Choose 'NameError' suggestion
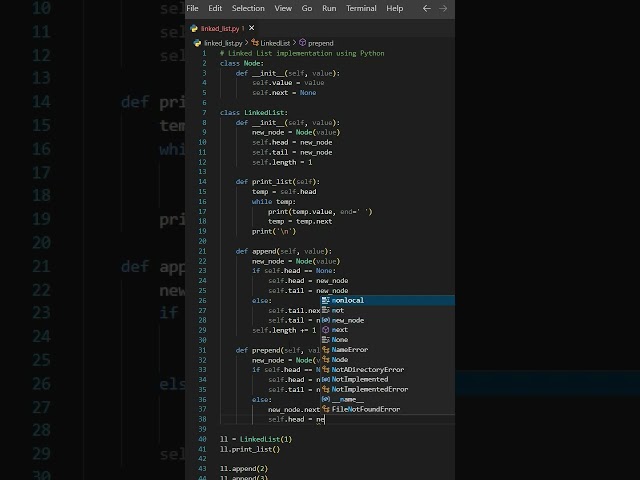The width and height of the screenshot is (640, 480). pyautogui.click(x=387, y=350)
